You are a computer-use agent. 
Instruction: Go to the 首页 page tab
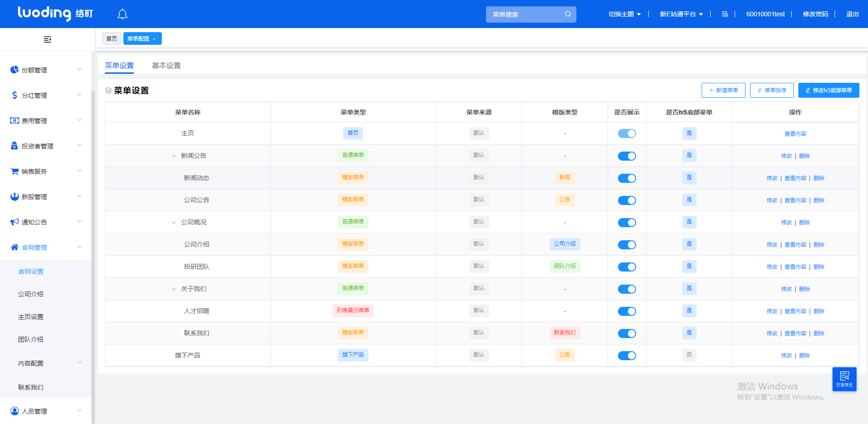tap(112, 38)
